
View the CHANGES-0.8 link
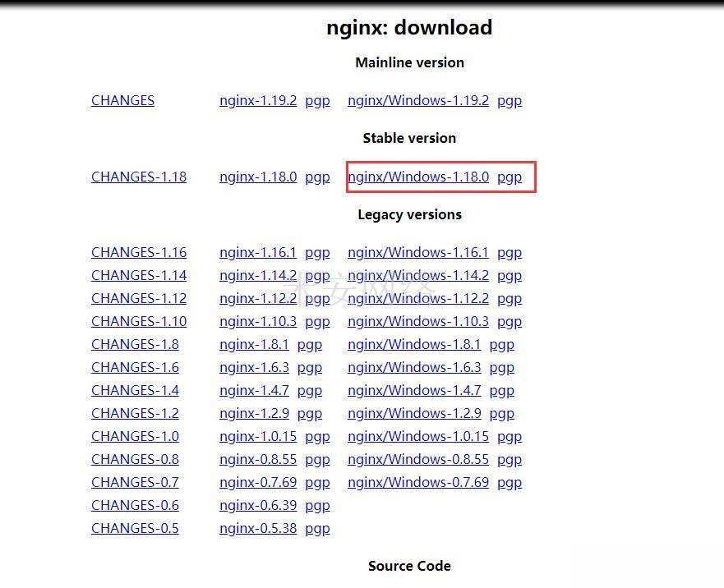136,460
